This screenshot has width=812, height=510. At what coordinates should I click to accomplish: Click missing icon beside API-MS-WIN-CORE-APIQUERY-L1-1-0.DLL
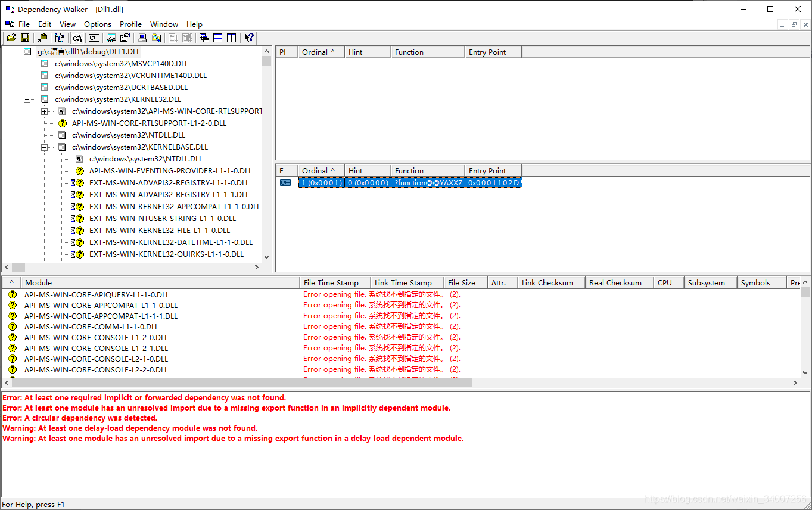[12, 295]
